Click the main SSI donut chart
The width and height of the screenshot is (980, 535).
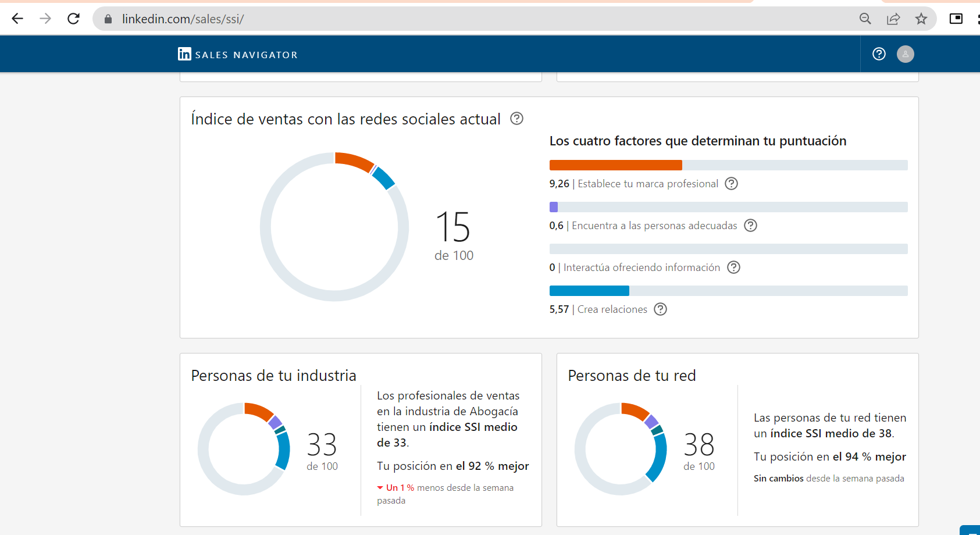(x=334, y=227)
